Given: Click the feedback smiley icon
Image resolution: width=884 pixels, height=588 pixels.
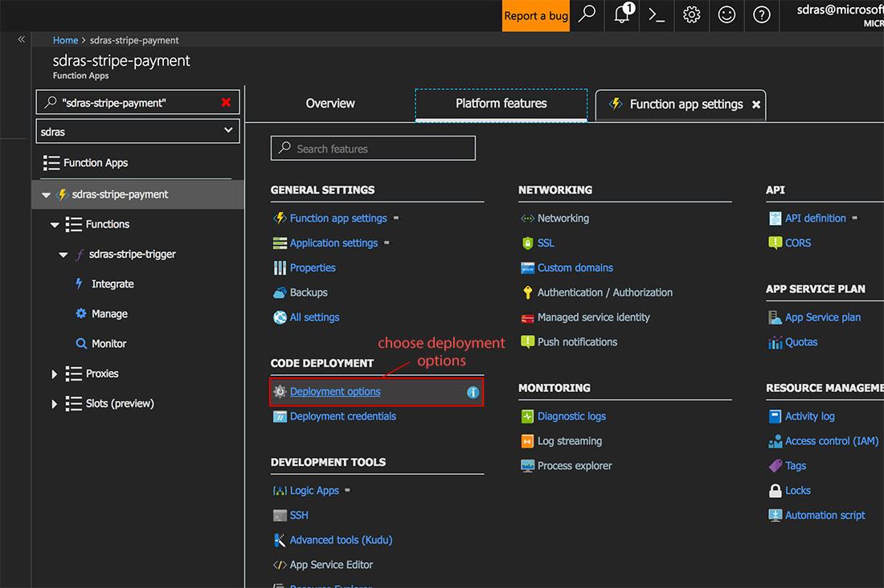Looking at the screenshot, I should coord(726,14).
